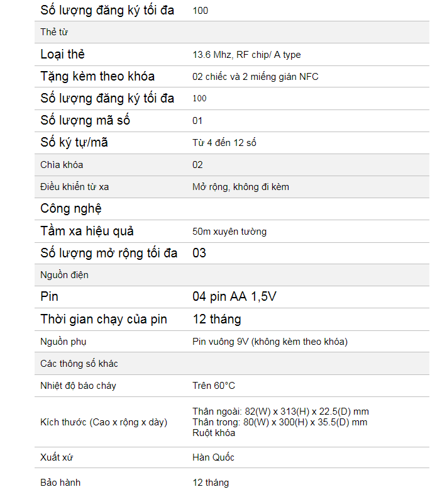Select the 'Nguồn phụ' label

pyautogui.click(x=63, y=342)
